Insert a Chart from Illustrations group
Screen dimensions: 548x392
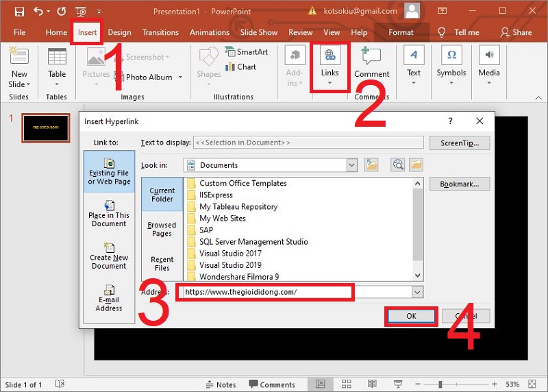(241, 66)
